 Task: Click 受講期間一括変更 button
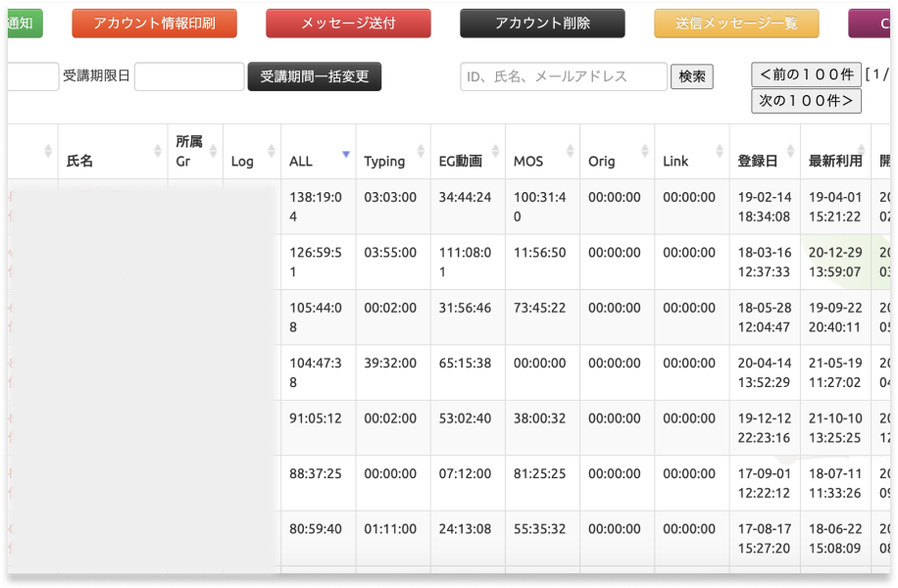[315, 76]
